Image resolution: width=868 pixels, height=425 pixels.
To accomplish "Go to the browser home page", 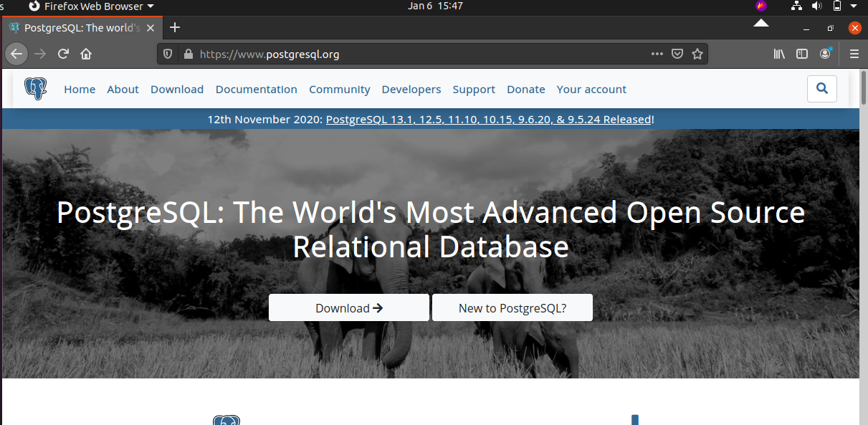I will [x=86, y=54].
